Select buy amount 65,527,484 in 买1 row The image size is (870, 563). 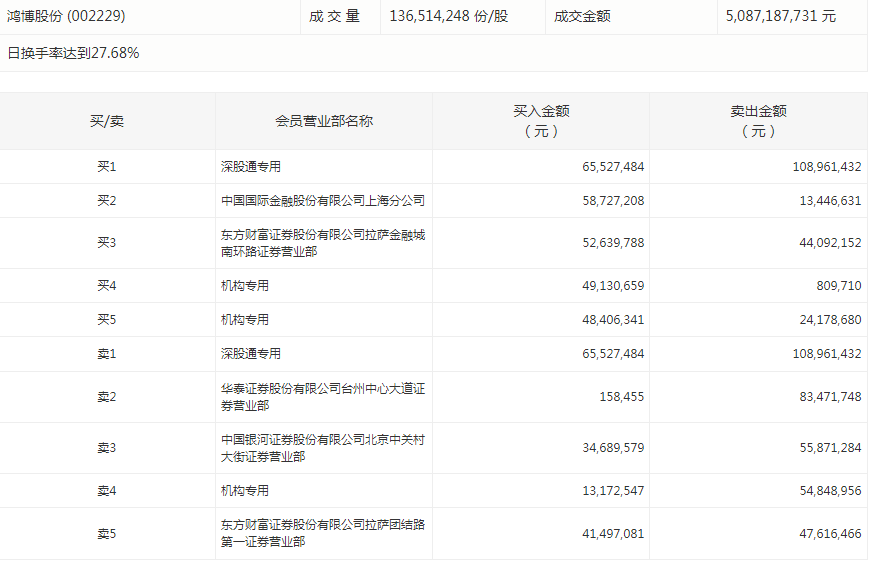tap(613, 166)
